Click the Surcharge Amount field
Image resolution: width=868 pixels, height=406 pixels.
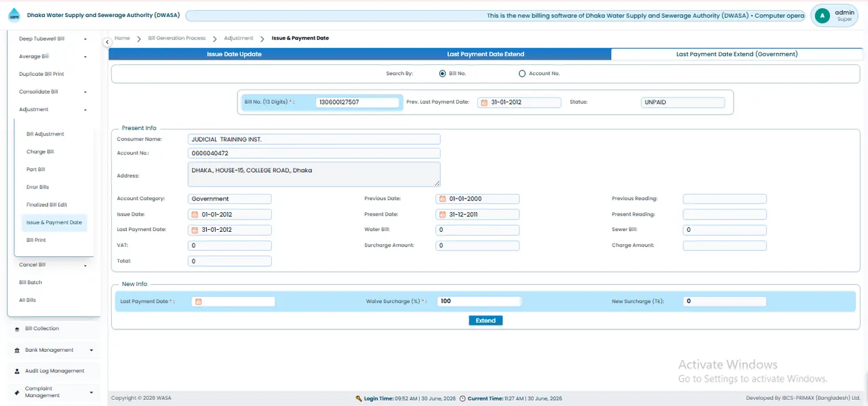tap(477, 245)
